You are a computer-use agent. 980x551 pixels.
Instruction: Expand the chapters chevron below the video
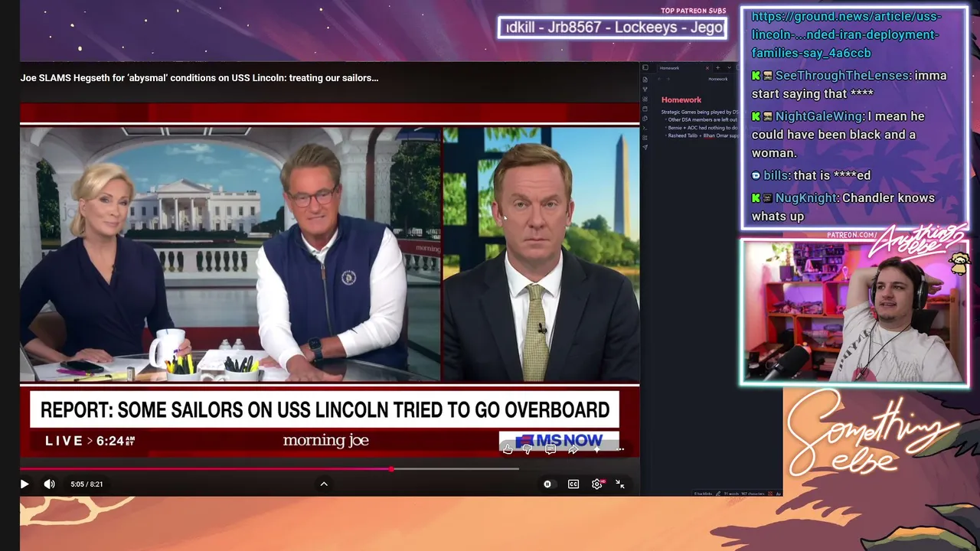324,484
